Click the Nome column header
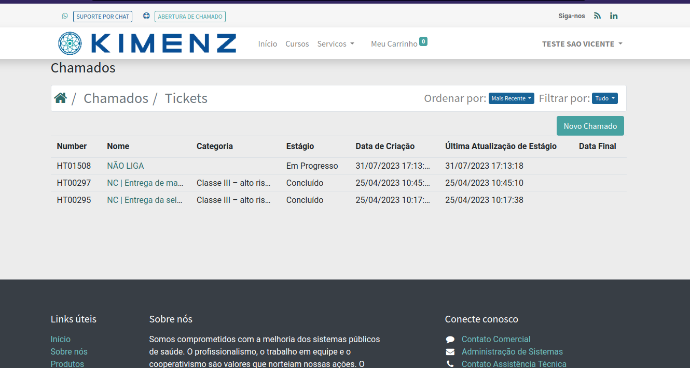The width and height of the screenshot is (690, 368). point(118,146)
